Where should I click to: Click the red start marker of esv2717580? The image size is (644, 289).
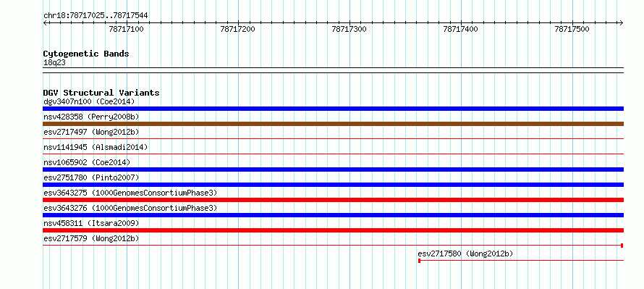(x=420, y=261)
